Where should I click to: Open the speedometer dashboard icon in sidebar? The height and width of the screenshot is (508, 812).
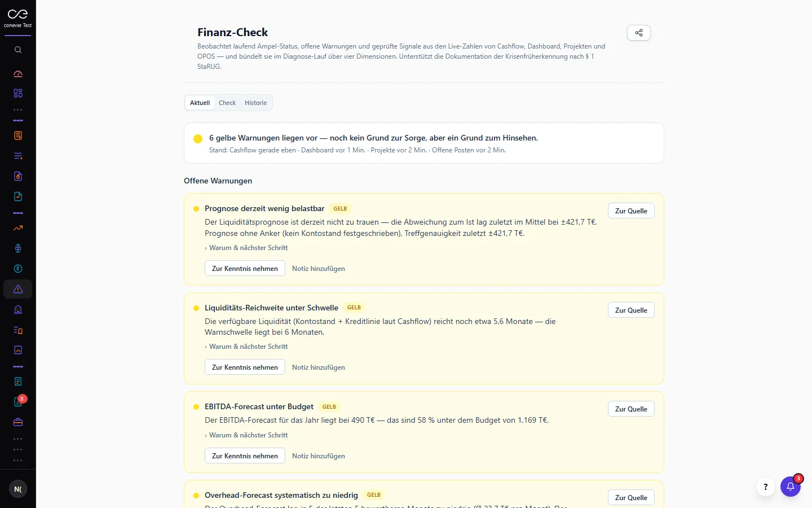18,74
